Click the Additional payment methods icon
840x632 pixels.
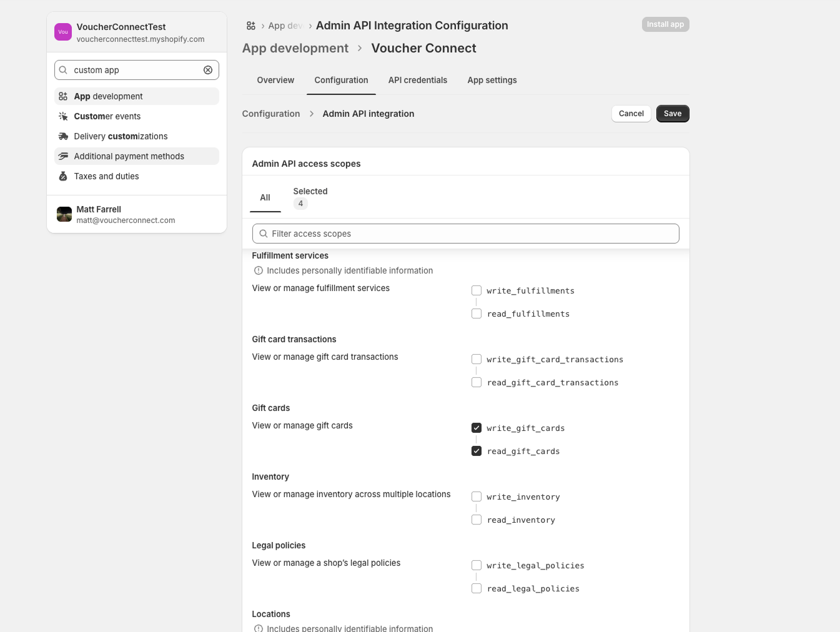coord(63,156)
